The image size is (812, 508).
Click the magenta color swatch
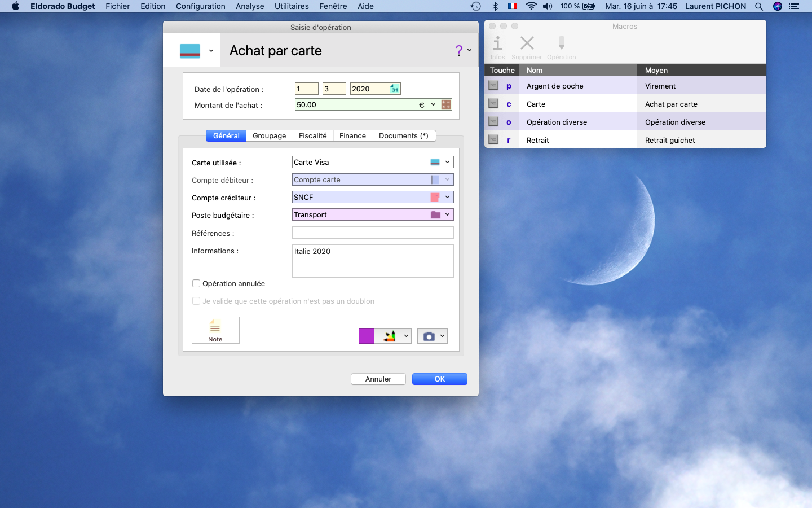pyautogui.click(x=367, y=336)
